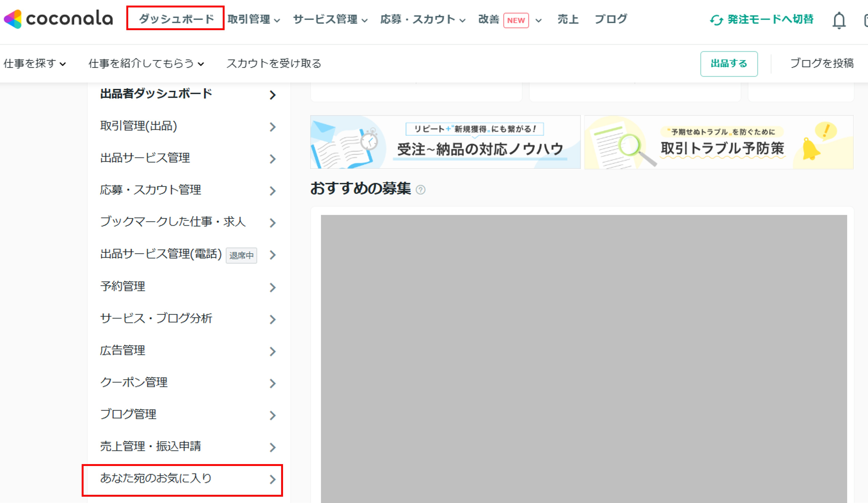This screenshot has height=503, width=868.
Task: Click the help icon beside おすすめの募集
Action: (x=420, y=190)
